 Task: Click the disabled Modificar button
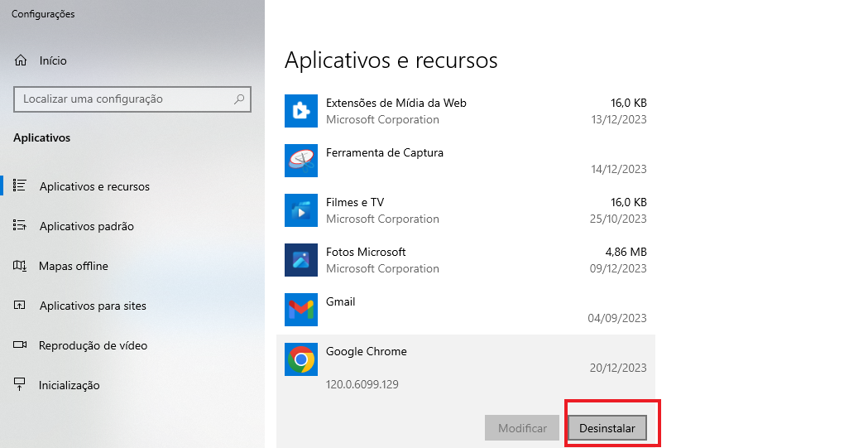coord(523,428)
